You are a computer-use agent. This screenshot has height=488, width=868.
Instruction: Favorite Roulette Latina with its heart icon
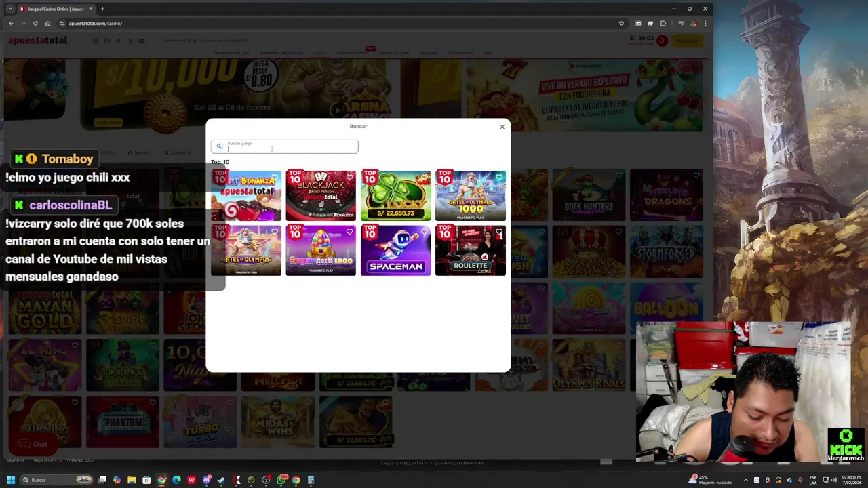tap(499, 232)
